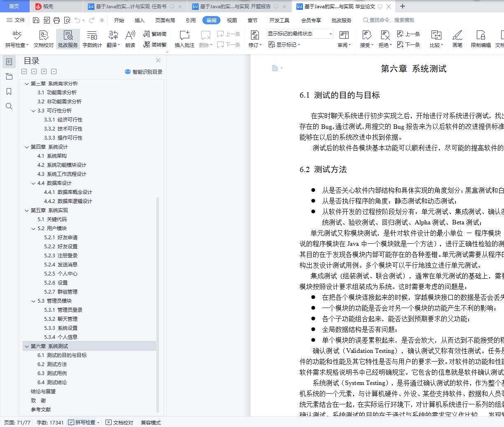Open the Spell Check (拼写检查) tool

[x=17, y=39]
